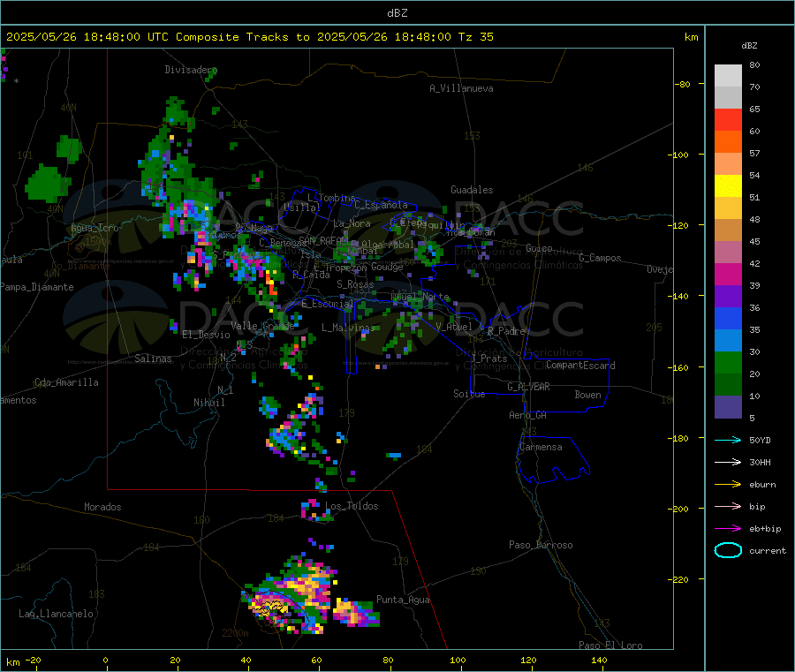Click the Divisadero place label
Viewport: 795px width, 672px height.
tap(191, 70)
